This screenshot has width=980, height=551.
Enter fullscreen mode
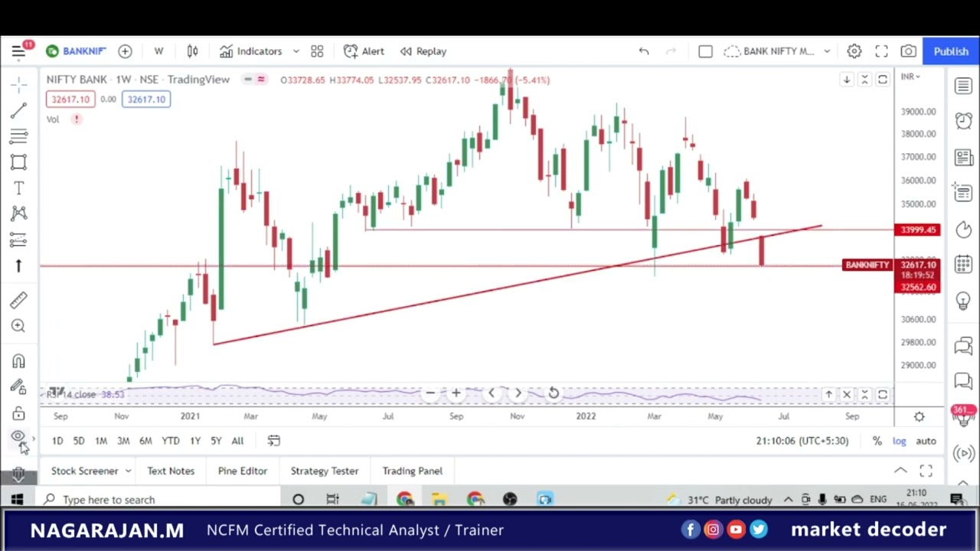pyautogui.click(x=881, y=51)
